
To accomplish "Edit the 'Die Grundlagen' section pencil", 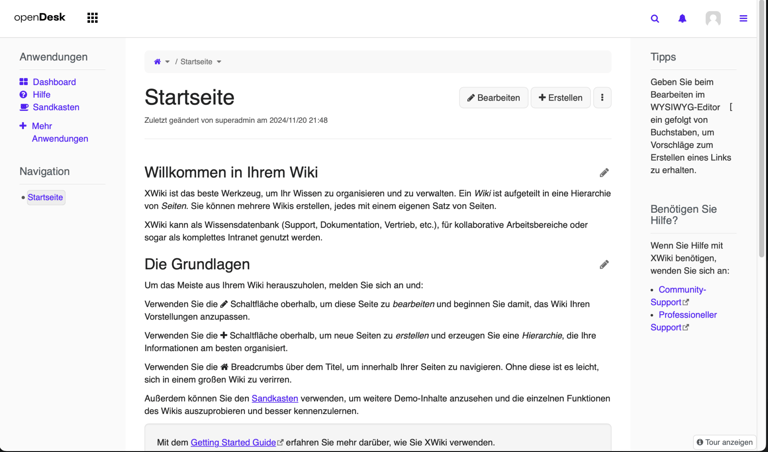I will pyautogui.click(x=604, y=264).
